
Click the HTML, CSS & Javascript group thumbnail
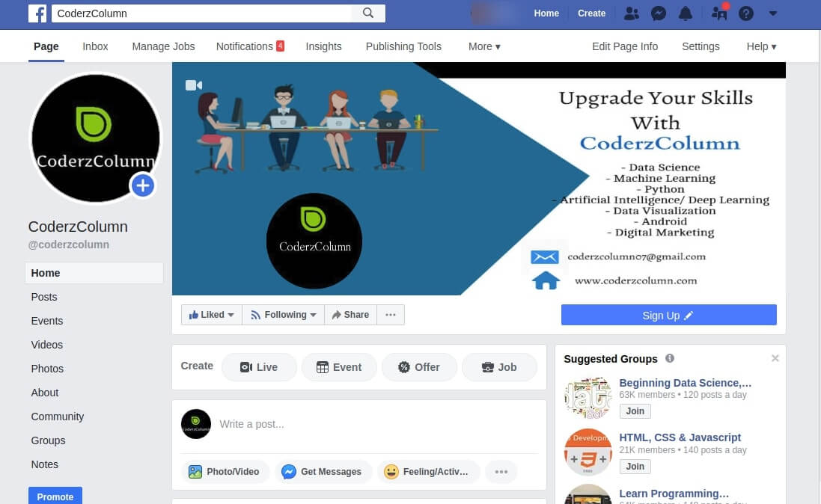588,452
